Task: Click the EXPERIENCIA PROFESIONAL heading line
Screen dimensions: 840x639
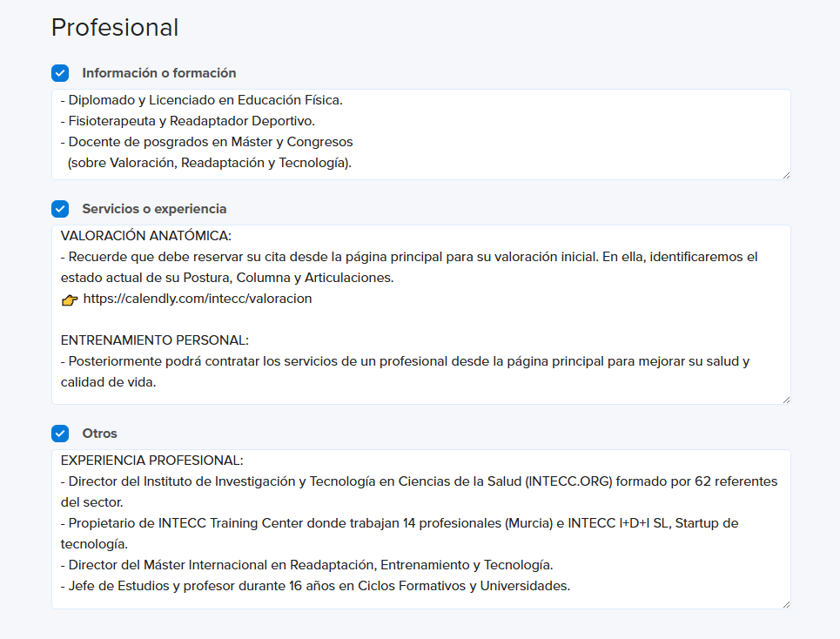Action: [151, 461]
